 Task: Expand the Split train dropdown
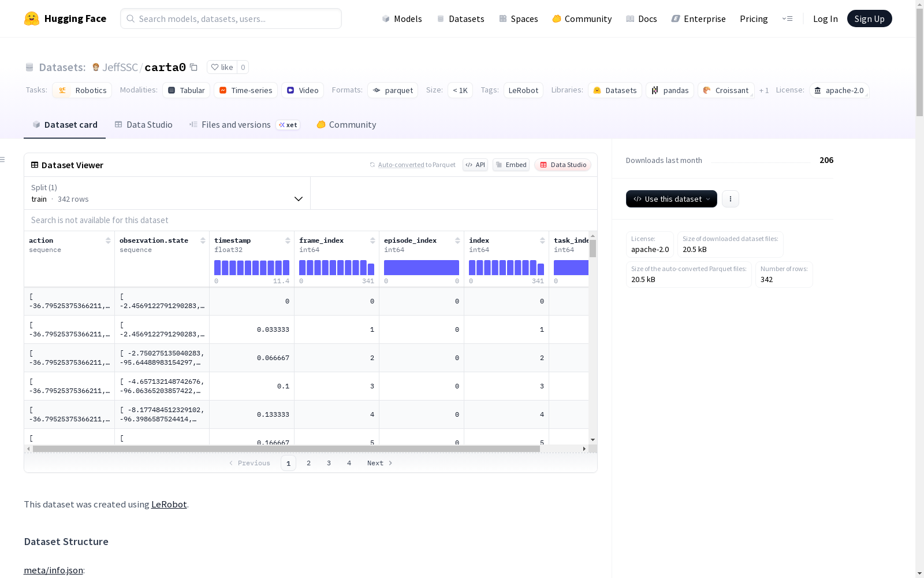point(167,193)
